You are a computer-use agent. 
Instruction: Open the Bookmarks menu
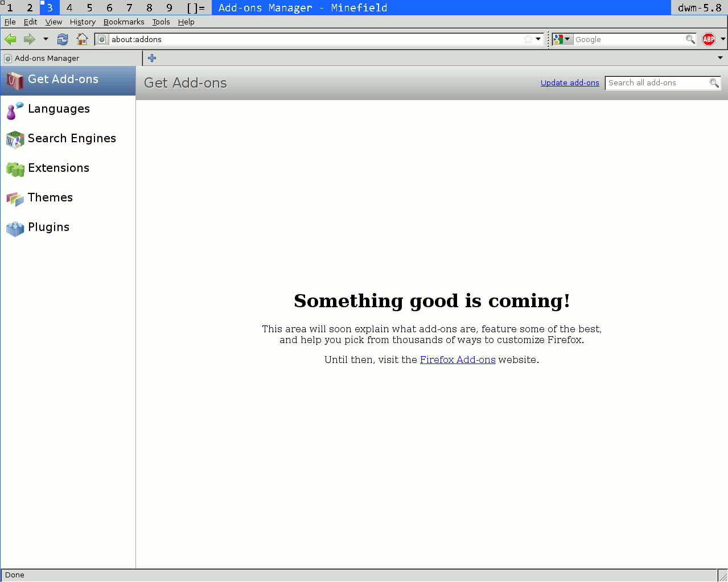pos(124,22)
